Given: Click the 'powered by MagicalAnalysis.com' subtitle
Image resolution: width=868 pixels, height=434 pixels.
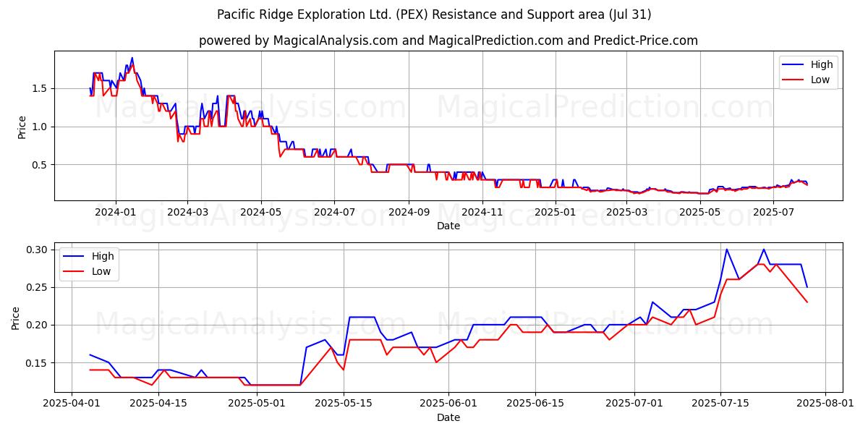Looking at the screenshot, I should coord(448,41).
